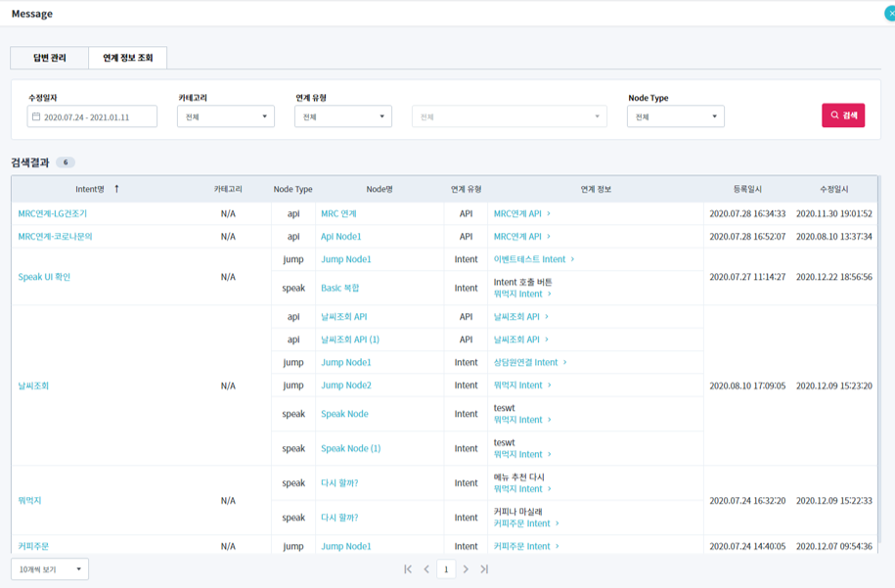Open the Node Type filter dropdown
Screen dimensions: 895x588
coord(676,116)
